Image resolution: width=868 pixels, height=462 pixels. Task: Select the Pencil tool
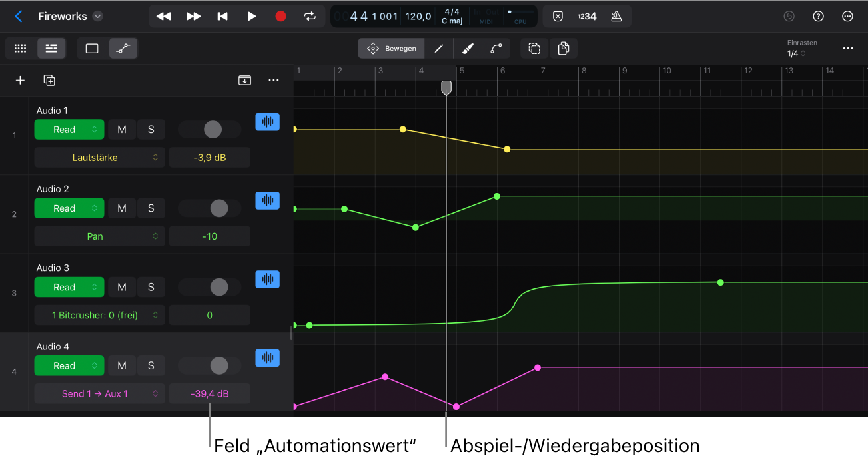click(x=439, y=49)
